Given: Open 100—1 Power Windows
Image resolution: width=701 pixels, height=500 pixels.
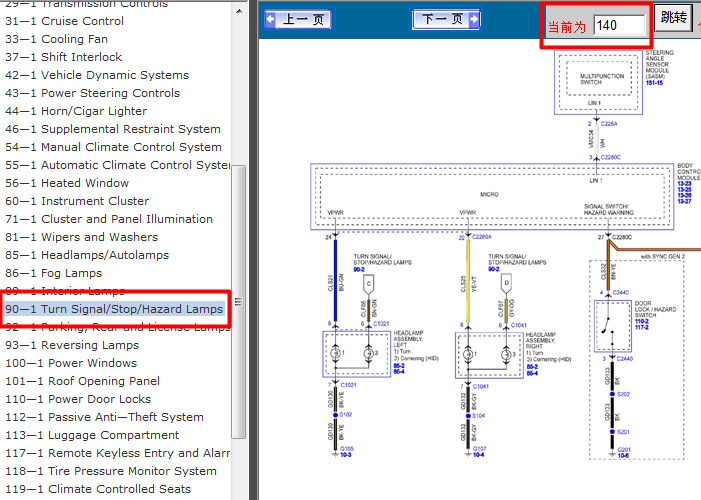Looking at the screenshot, I should pyautogui.click(x=71, y=363).
